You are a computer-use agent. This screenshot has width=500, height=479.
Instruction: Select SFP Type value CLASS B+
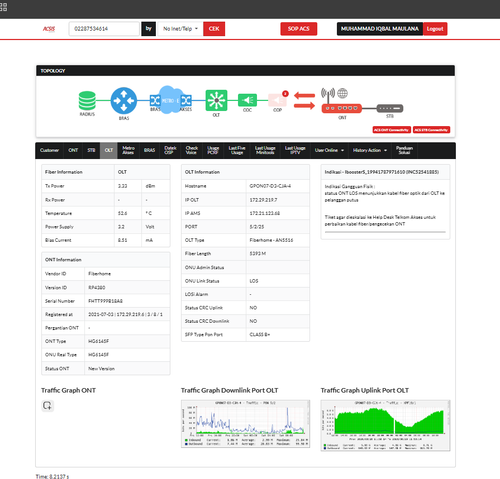pos(260,334)
